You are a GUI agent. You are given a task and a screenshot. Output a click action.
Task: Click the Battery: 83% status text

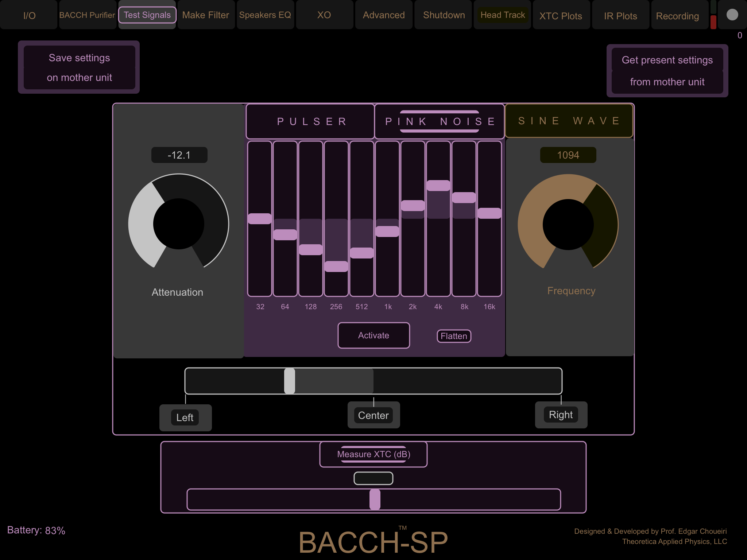[x=36, y=530]
